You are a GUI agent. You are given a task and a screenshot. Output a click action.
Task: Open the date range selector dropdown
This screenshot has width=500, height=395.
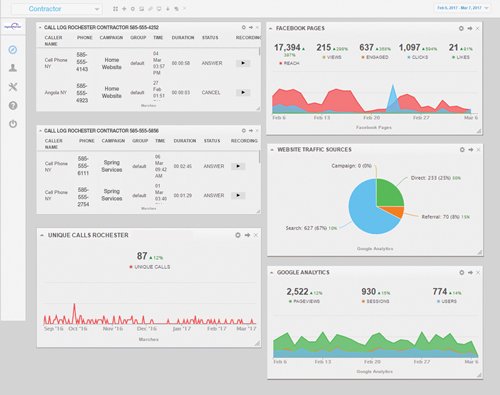462,8
